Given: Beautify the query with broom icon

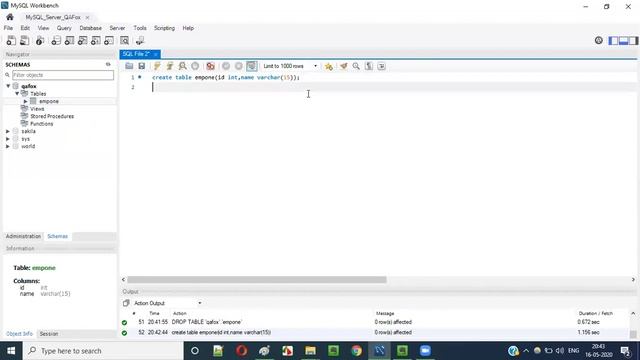Looking at the screenshot, I should pyautogui.click(x=343, y=66).
